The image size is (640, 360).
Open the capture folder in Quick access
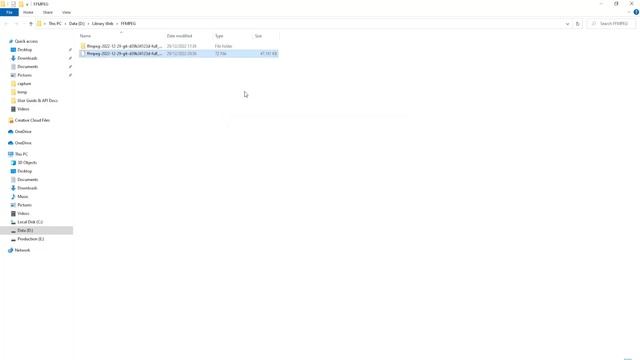[24, 84]
